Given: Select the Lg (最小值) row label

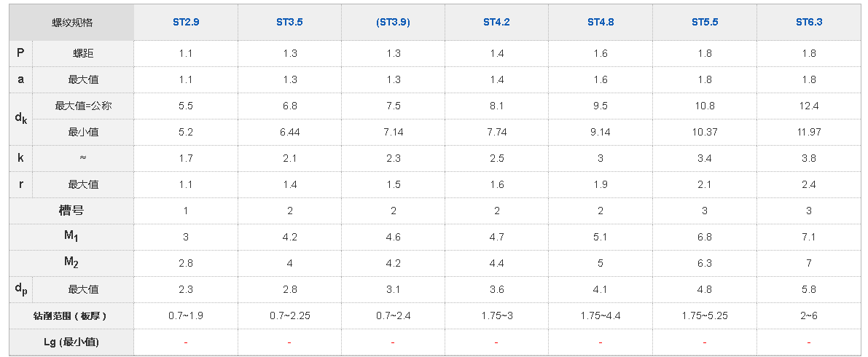Looking at the screenshot, I should pyautogui.click(x=71, y=342).
